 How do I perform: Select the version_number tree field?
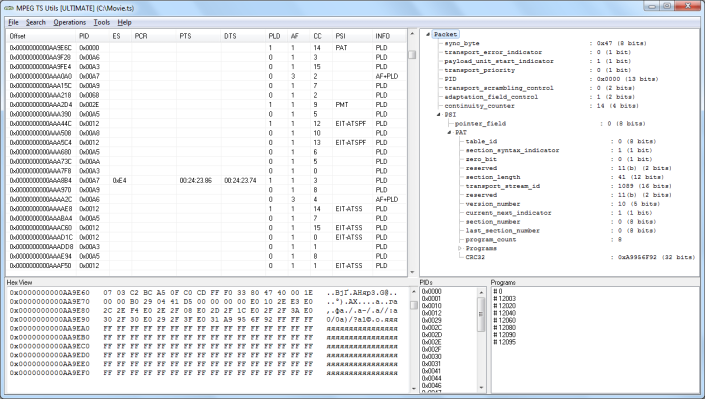[493, 204]
